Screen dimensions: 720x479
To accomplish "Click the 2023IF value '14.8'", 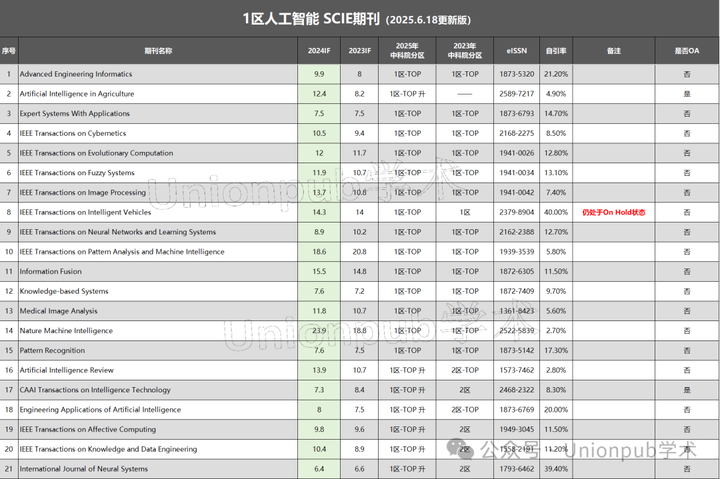I will click(x=360, y=271).
